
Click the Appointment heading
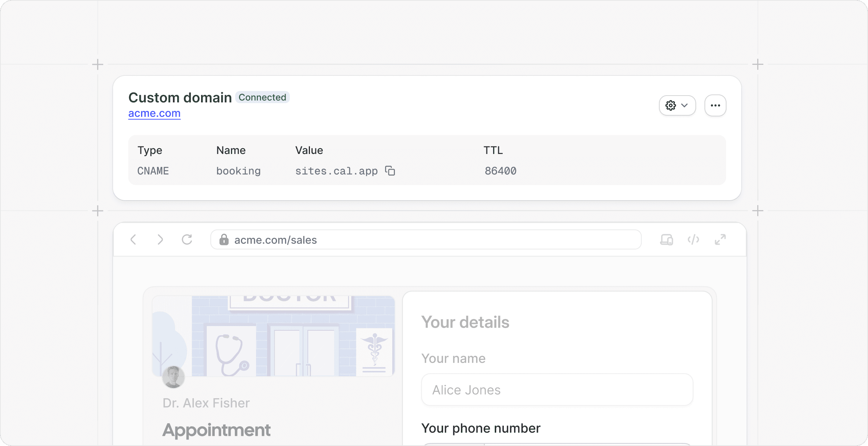coord(216,430)
